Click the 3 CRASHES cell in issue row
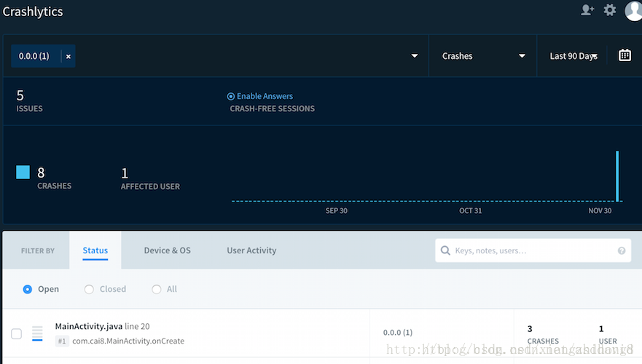This screenshot has height=364, width=642. pos(543,335)
